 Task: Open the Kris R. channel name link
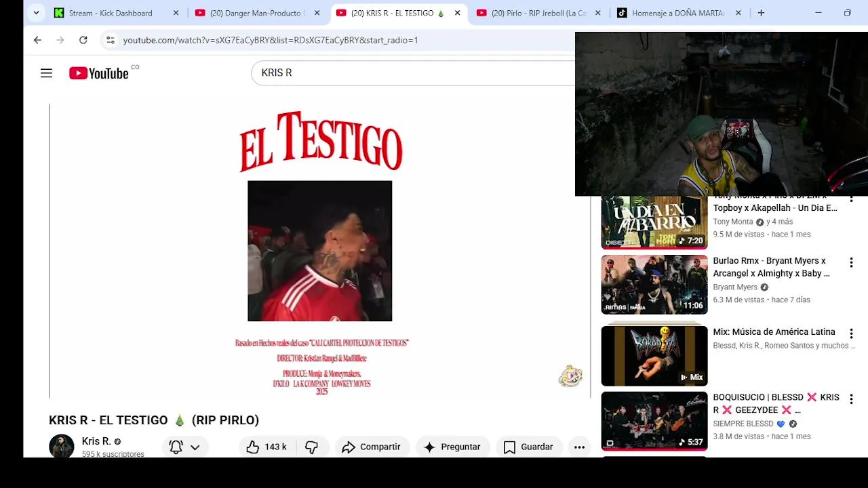coord(96,441)
